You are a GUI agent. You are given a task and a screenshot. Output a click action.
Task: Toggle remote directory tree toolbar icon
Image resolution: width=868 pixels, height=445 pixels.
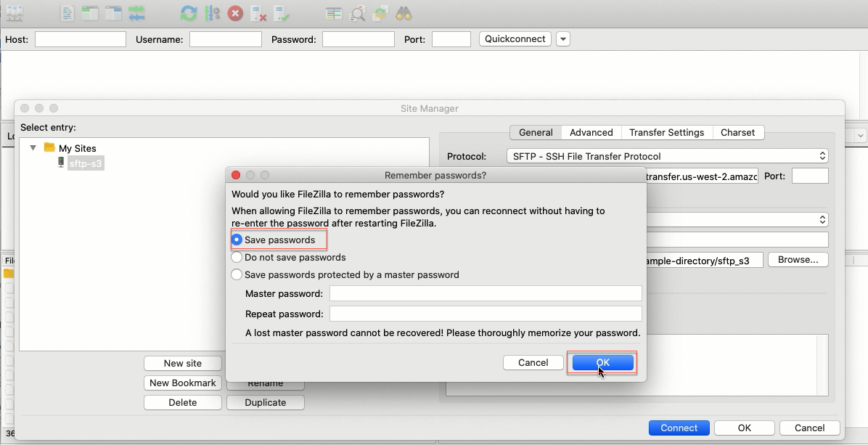(113, 13)
